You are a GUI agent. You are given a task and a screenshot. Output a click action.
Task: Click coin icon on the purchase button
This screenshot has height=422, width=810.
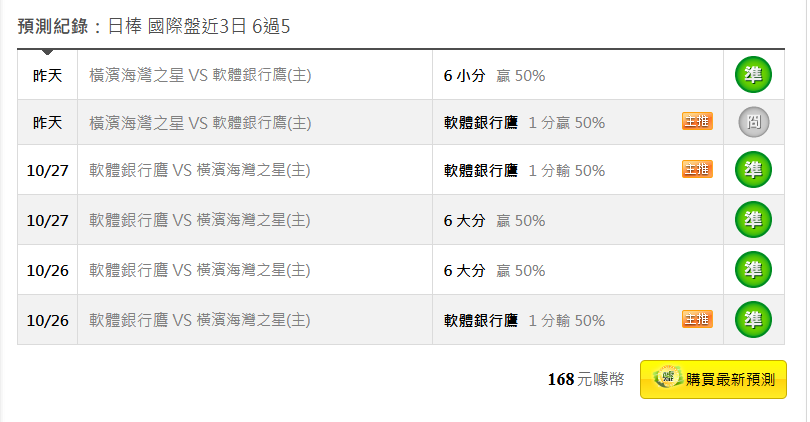click(x=668, y=378)
